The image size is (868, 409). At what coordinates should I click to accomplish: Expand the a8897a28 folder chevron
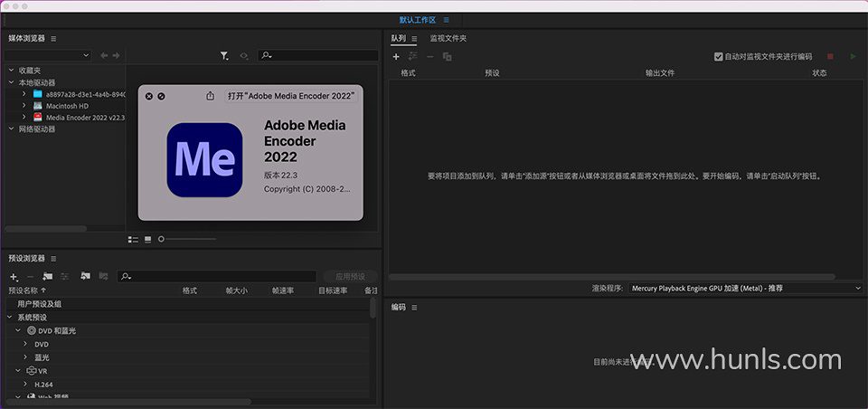(x=24, y=94)
